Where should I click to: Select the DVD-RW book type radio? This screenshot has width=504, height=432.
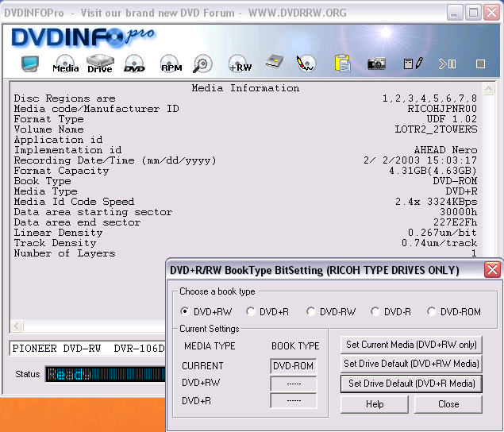(311, 311)
